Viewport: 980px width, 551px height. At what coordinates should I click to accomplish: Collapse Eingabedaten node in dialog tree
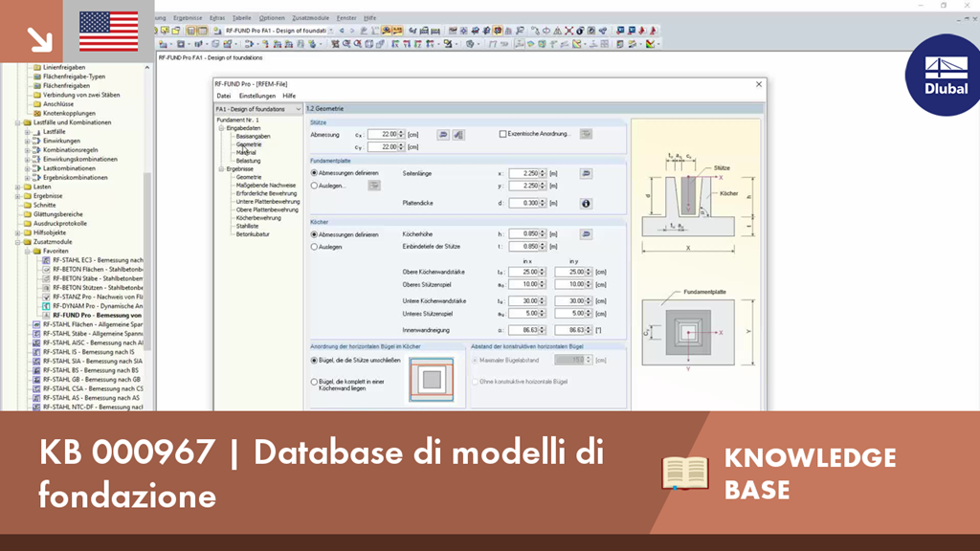221,128
